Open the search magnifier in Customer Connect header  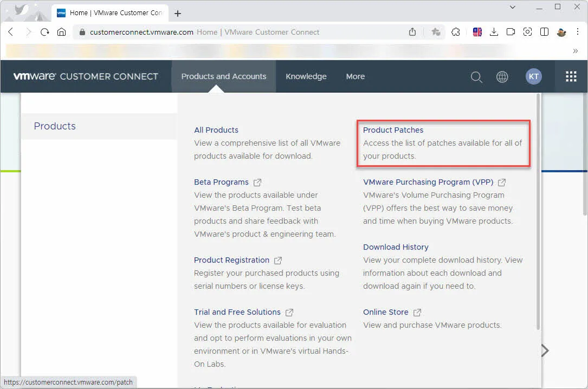click(476, 76)
